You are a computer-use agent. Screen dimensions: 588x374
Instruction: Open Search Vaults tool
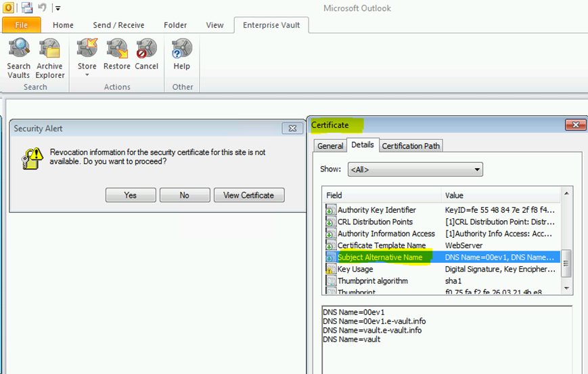(x=19, y=58)
